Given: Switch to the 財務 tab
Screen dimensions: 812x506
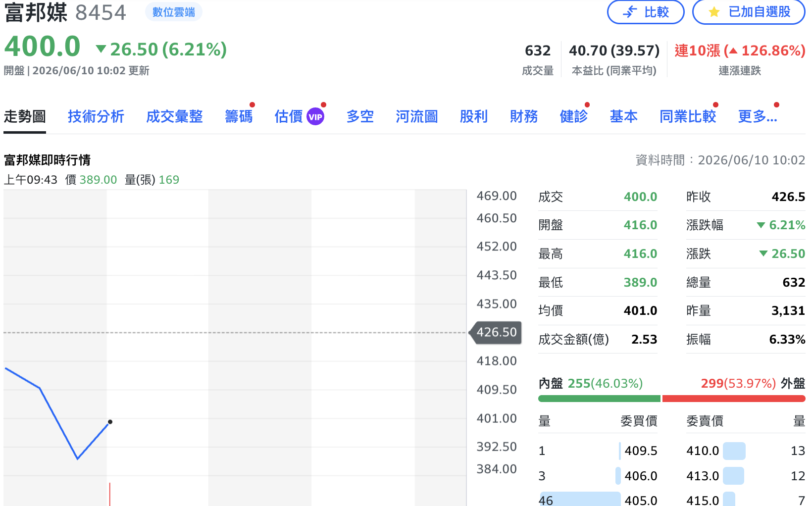Looking at the screenshot, I should [524, 117].
